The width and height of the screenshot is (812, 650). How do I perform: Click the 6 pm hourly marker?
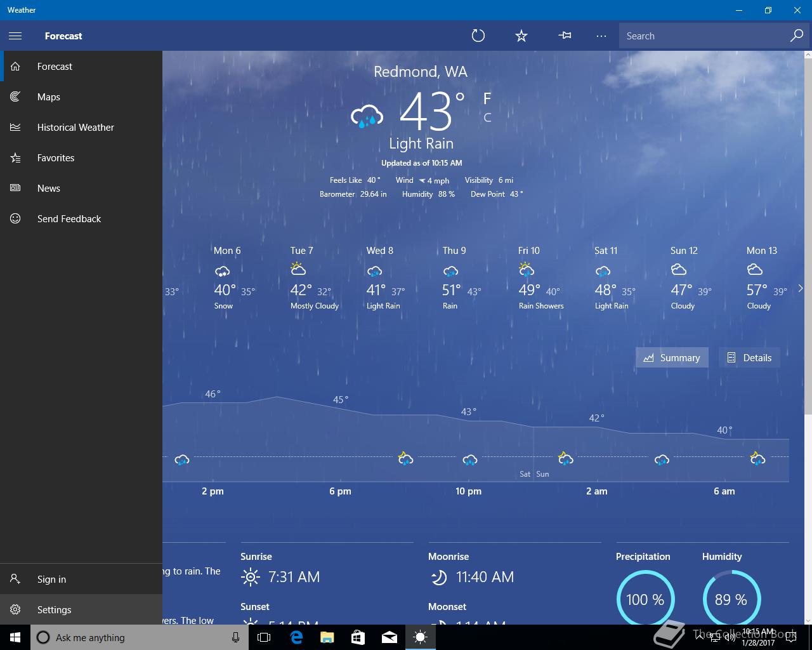[340, 491]
